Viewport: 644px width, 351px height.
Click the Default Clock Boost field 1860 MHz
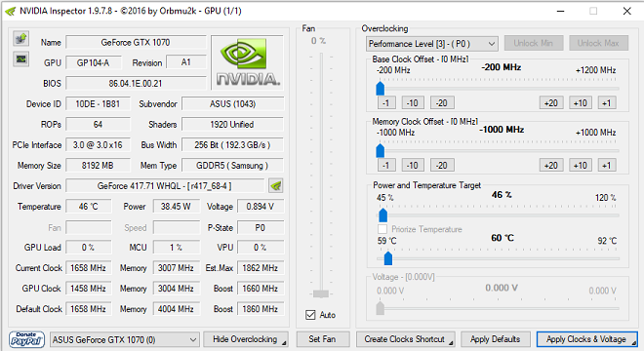coord(261,309)
